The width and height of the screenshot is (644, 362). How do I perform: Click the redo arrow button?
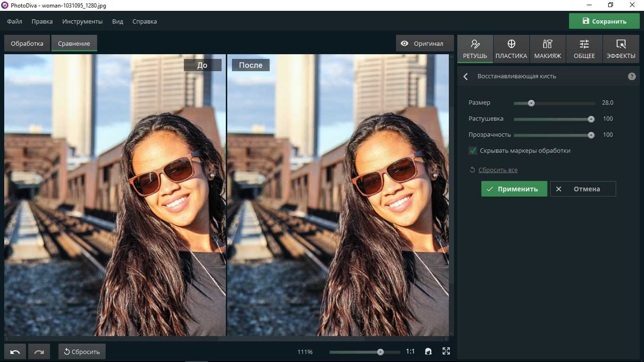39,352
